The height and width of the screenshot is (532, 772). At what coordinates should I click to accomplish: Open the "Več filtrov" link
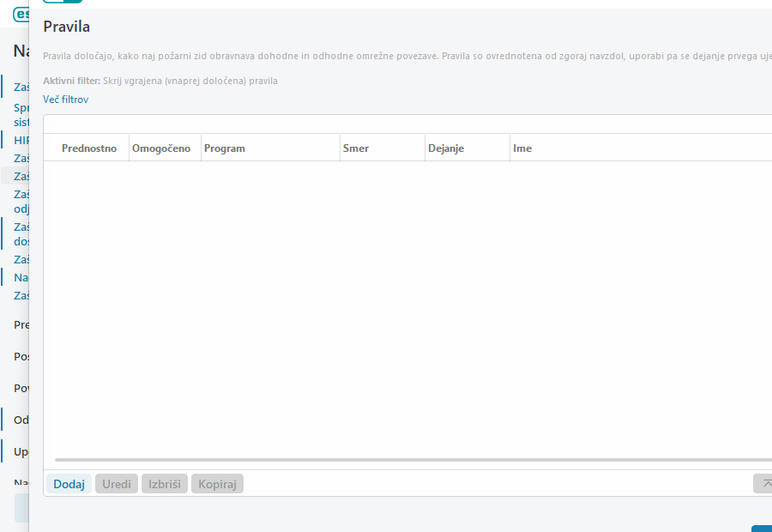coord(65,100)
